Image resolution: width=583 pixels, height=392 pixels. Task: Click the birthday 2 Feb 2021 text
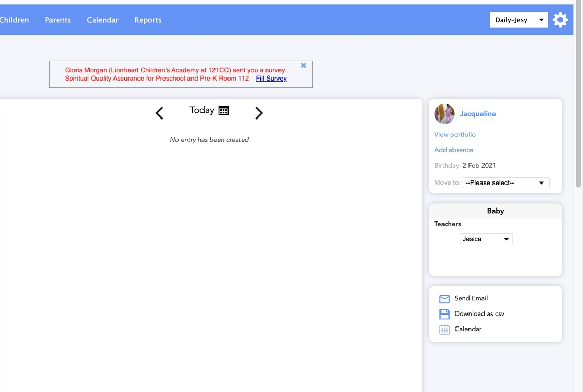point(479,165)
